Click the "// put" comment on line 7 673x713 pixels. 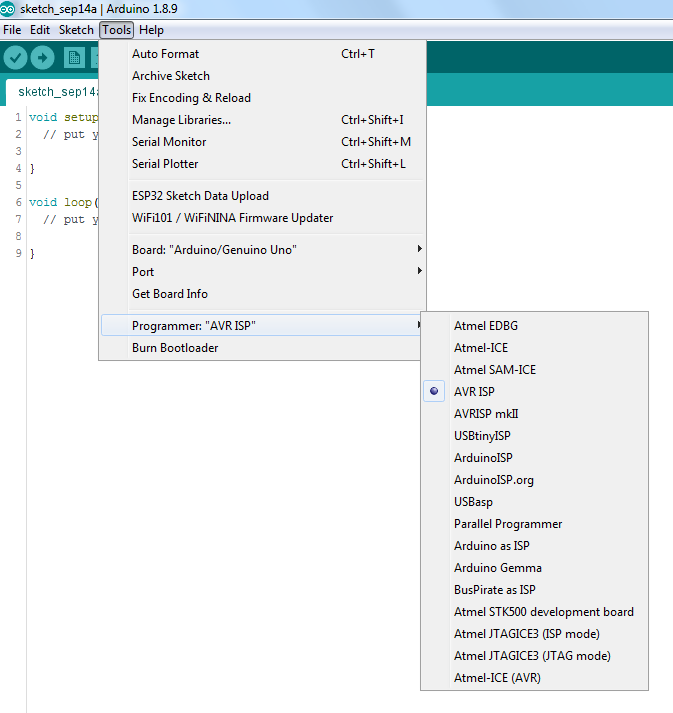[64, 220]
